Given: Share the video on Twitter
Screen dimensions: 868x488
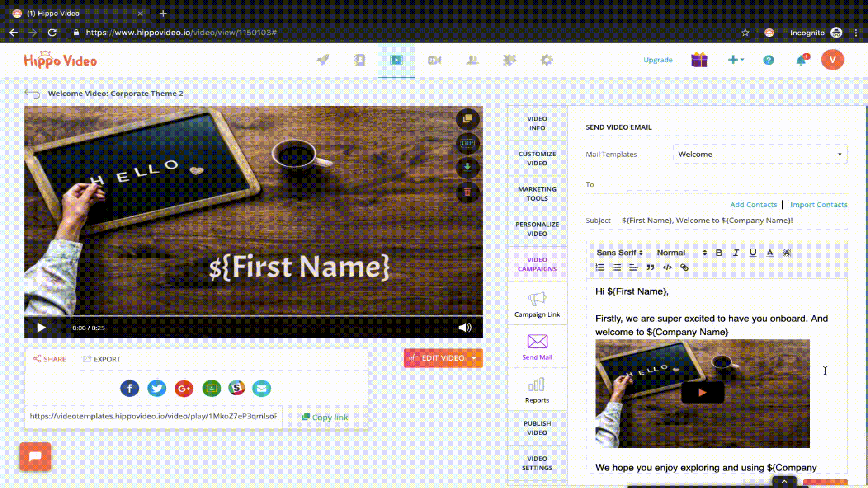Looking at the screenshot, I should coord(157,388).
